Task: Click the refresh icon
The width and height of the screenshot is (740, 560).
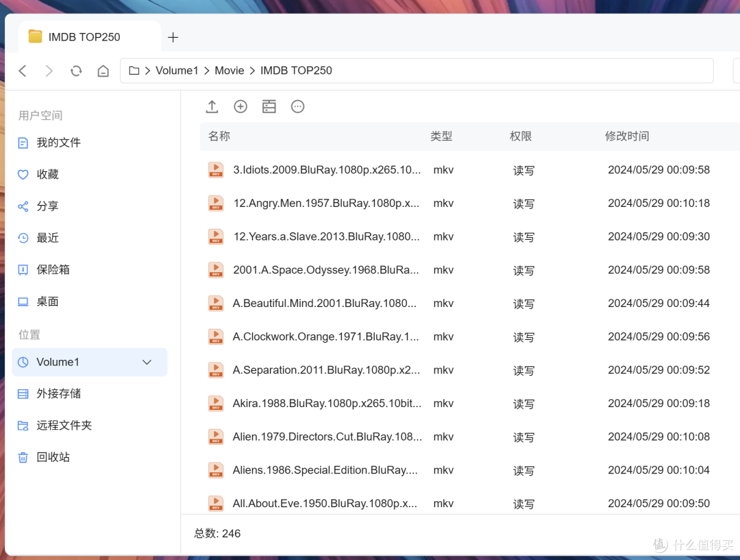Action: coord(76,71)
